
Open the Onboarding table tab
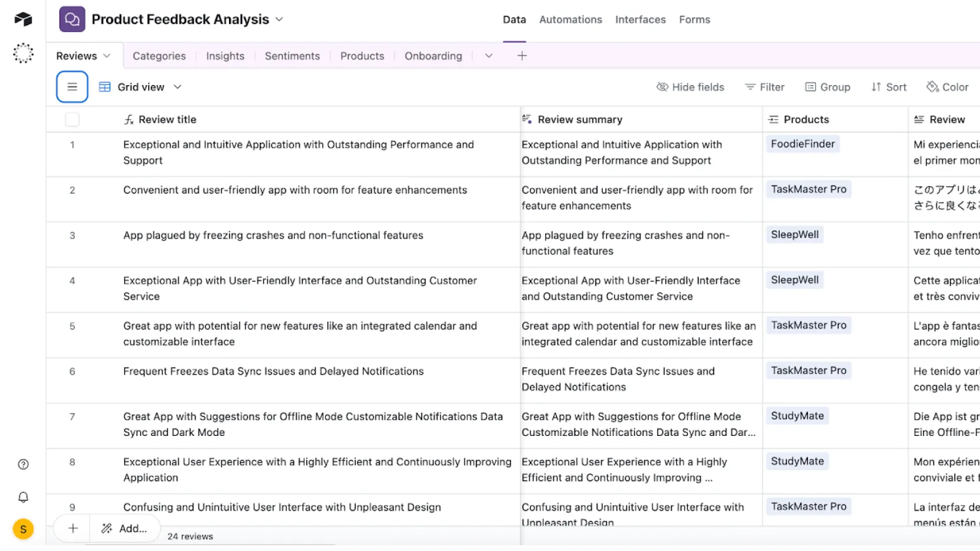(434, 56)
